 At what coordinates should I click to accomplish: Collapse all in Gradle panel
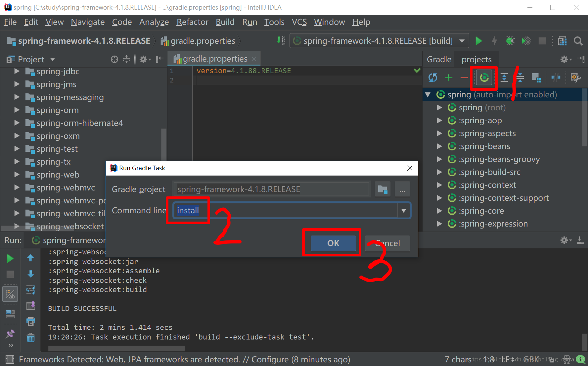pyautogui.click(x=520, y=78)
